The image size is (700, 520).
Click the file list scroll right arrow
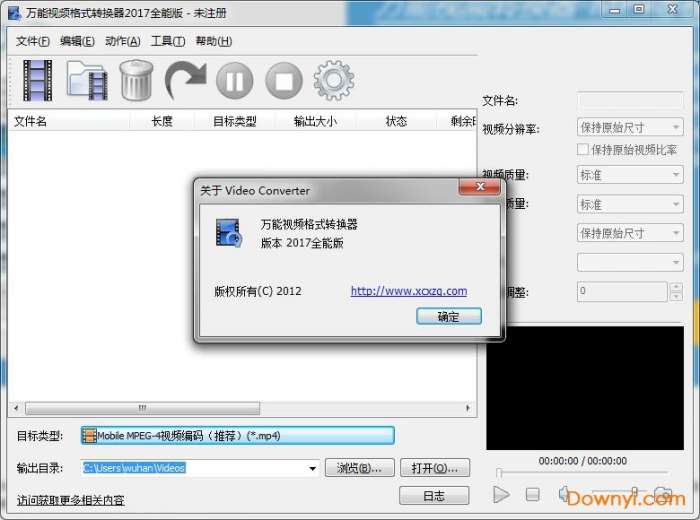pos(467,408)
